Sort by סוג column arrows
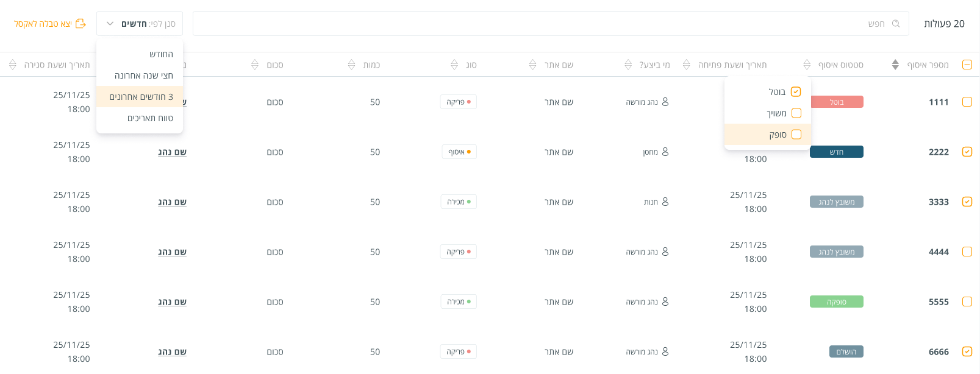Screen dimensions: 980x374 pos(454,65)
